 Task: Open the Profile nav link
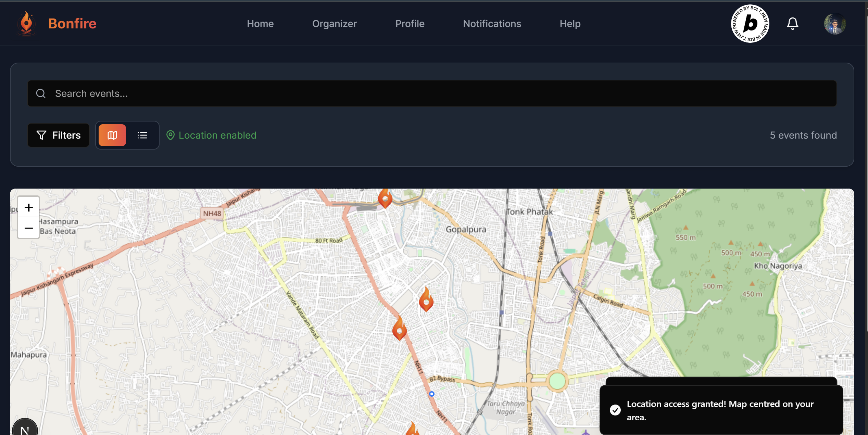[x=410, y=24]
